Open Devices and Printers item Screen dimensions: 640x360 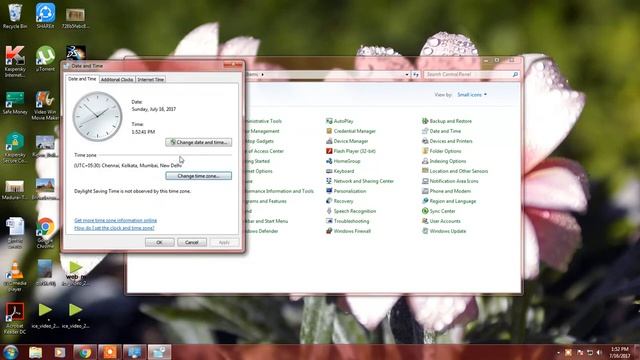point(447,141)
